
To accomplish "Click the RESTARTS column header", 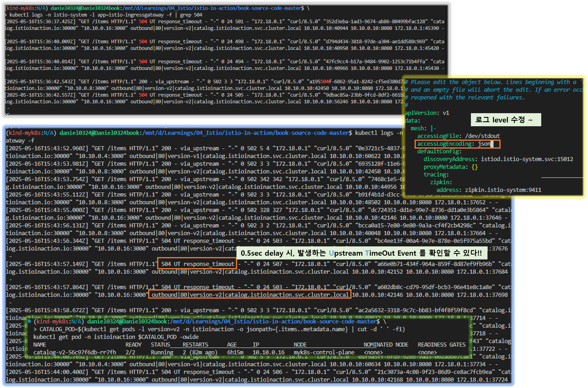I will pos(195,344).
